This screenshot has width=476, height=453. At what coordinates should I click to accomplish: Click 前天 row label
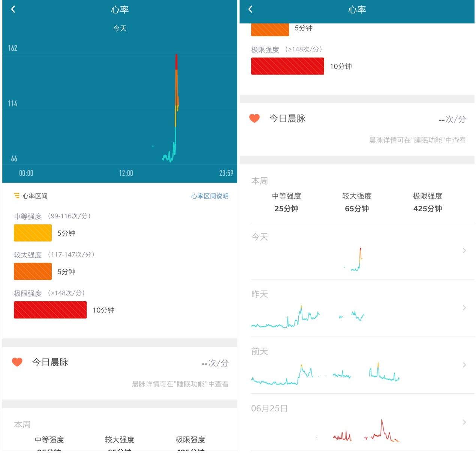(259, 351)
